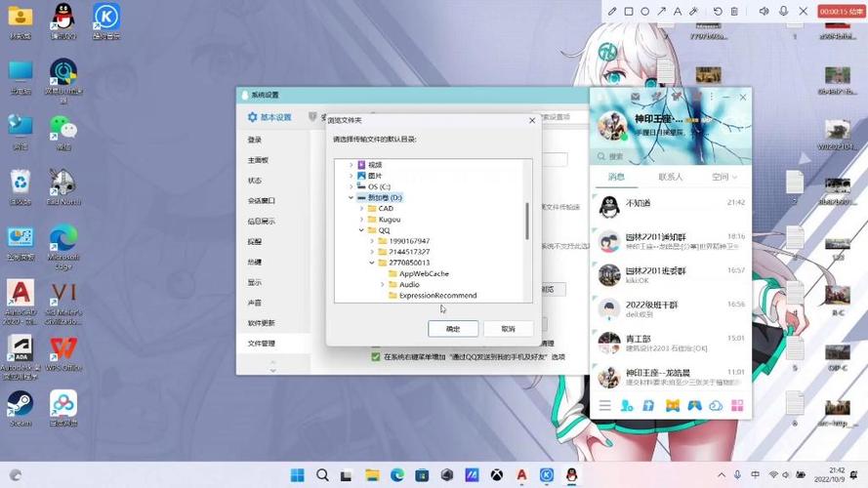Open the mail icon in QQ panel header
This screenshot has width=868, height=488.
636,97
